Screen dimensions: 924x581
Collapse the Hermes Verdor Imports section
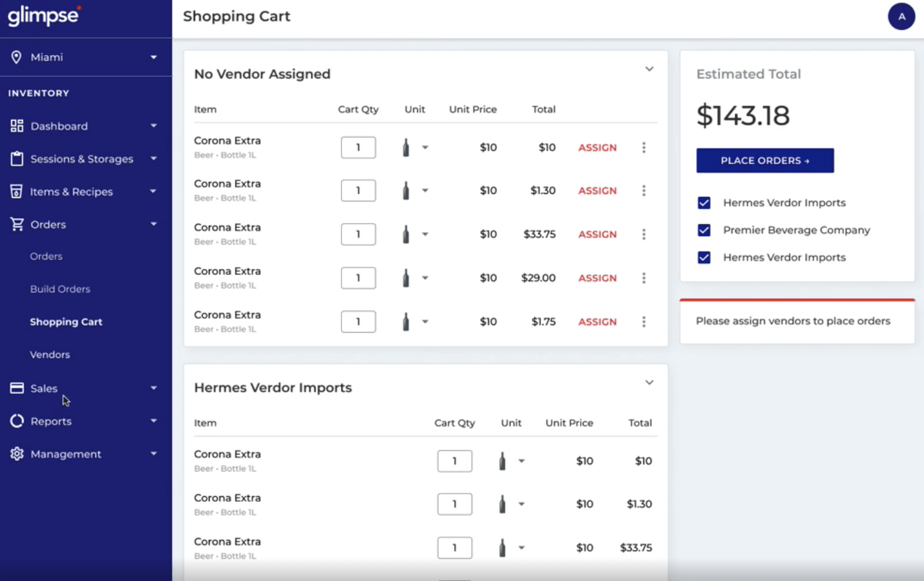pyautogui.click(x=649, y=382)
